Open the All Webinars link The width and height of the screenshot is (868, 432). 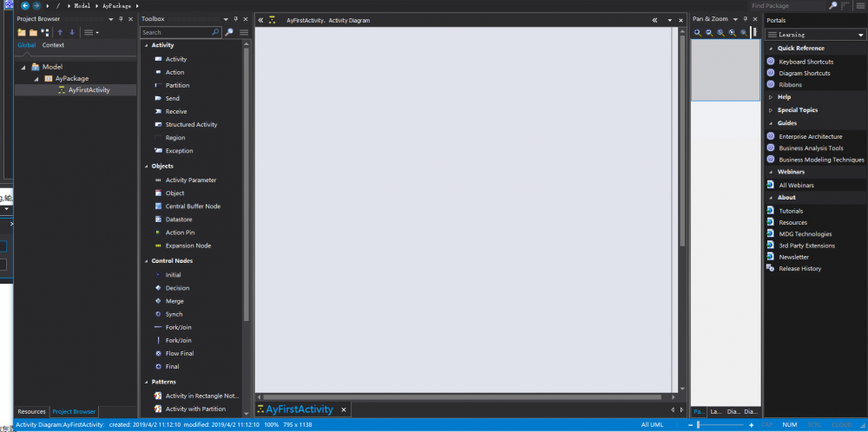pyautogui.click(x=797, y=186)
